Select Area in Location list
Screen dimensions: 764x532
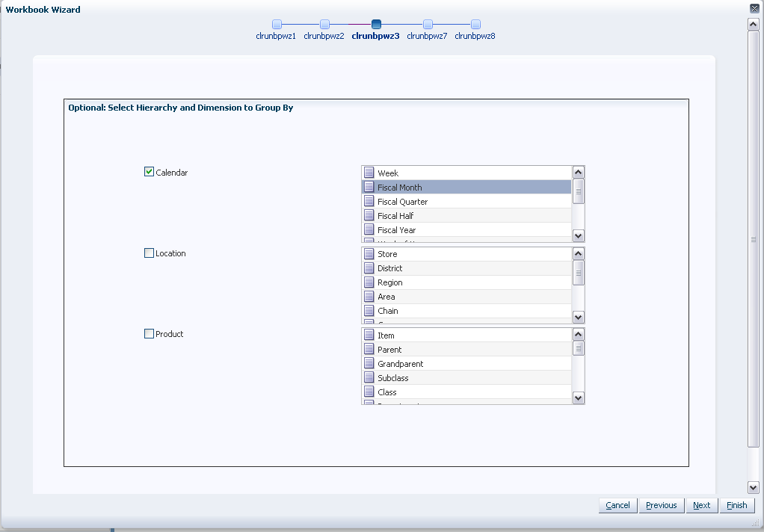click(x=466, y=296)
